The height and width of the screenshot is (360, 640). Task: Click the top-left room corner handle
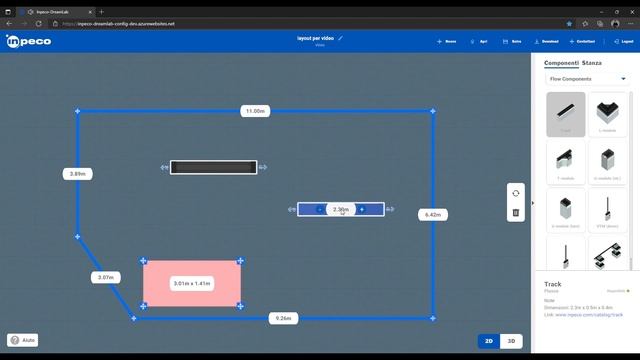tap(78, 111)
